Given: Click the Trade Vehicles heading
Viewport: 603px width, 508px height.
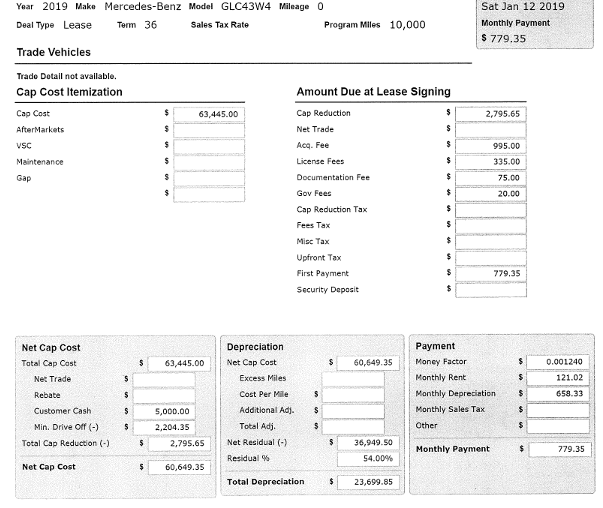Looking at the screenshot, I should click(53, 52).
